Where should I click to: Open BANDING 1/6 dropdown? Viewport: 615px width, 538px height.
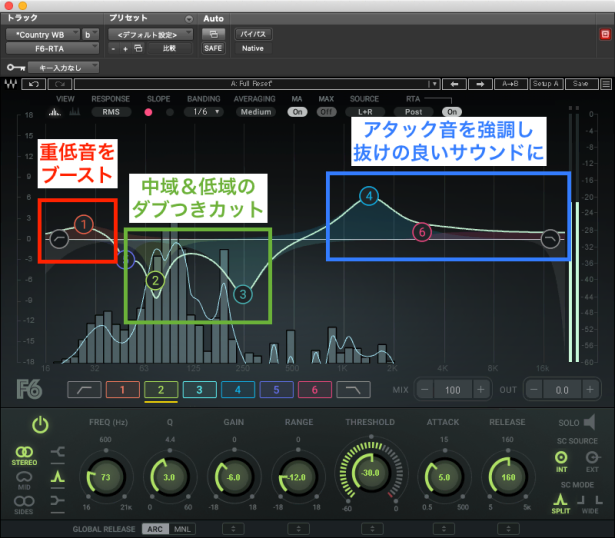(x=204, y=112)
